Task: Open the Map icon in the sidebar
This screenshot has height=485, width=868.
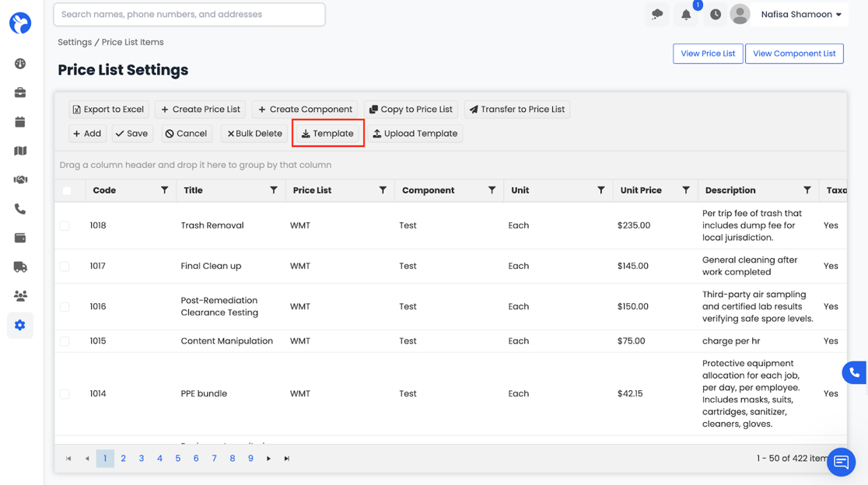Action: tap(19, 150)
